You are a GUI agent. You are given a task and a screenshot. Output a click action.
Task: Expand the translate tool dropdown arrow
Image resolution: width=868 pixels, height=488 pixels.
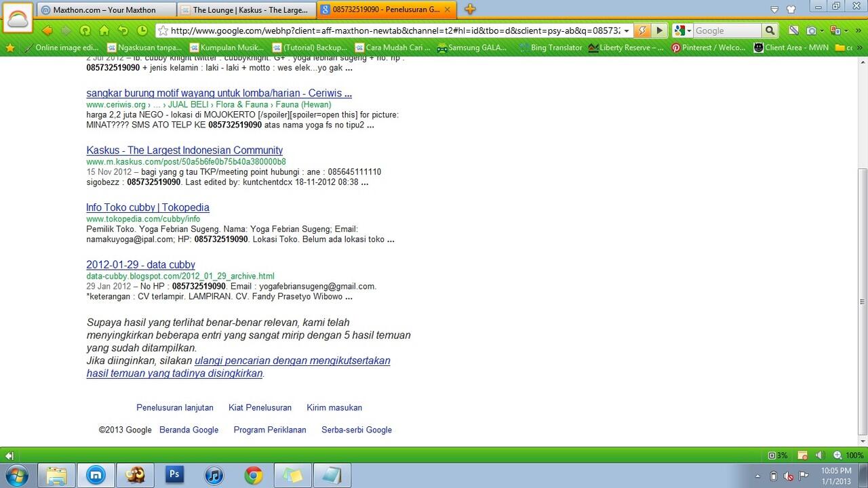point(846,30)
